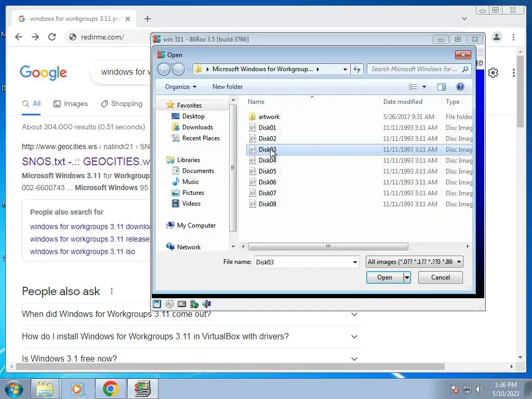The height and width of the screenshot is (399, 532).
Task: Select My Computer in navigation pane
Action: (196, 225)
